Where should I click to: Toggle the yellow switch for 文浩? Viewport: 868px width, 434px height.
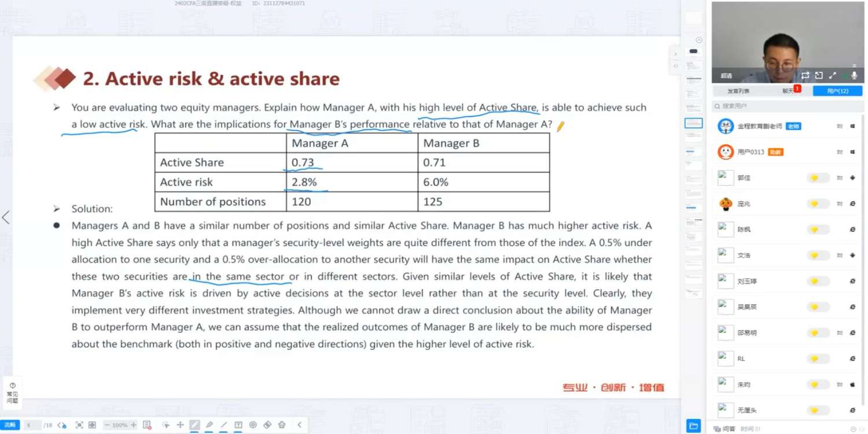pyautogui.click(x=818, y=255)
